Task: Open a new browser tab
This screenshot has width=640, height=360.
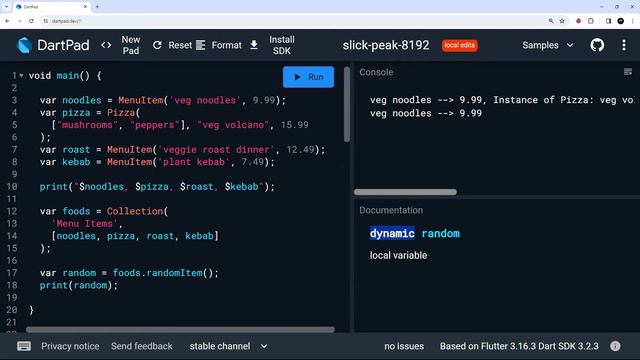Action: (97, 7)
